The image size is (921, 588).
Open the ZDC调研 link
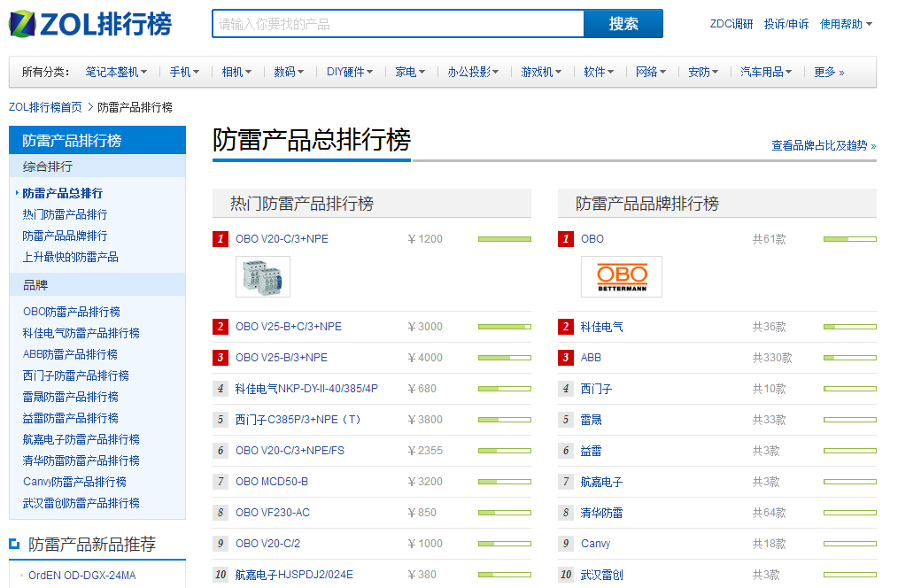coord(731,24)
